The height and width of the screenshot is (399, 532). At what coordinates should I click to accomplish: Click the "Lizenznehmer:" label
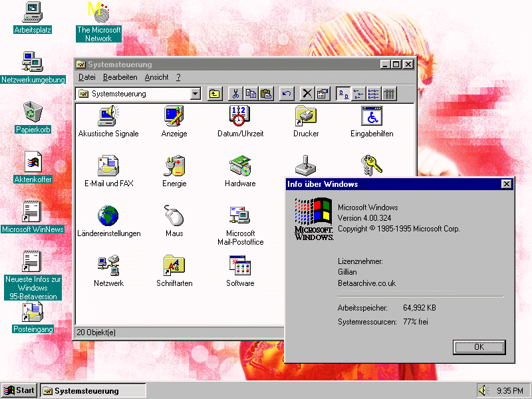[x=360, y=261]
